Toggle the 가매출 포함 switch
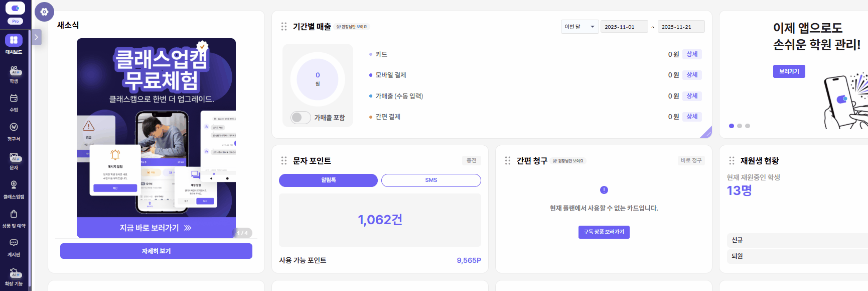This screenshot has height=291, width=868. coord(300,118)
